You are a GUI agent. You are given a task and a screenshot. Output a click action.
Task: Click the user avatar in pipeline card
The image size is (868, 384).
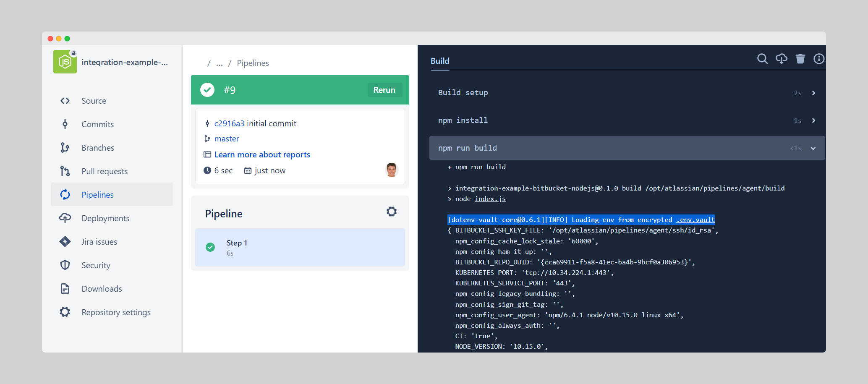392,170
